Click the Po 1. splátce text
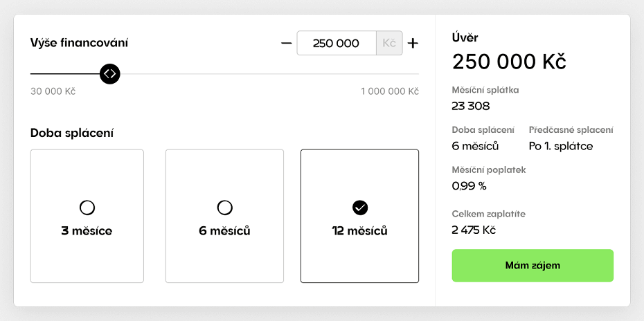This screenshot has height=321, width=644. (x=561, y=146)
